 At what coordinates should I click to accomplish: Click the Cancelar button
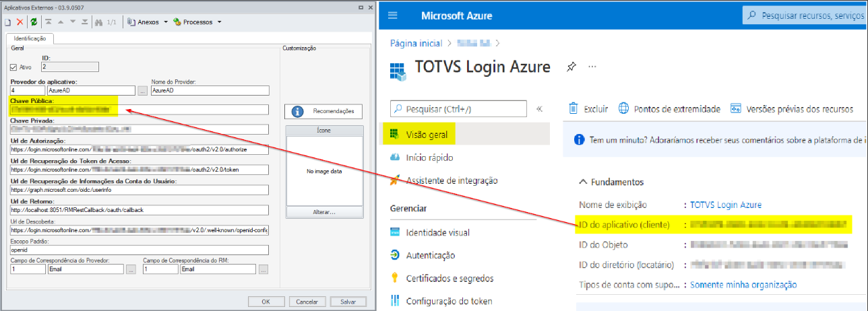tap(307, 302)
